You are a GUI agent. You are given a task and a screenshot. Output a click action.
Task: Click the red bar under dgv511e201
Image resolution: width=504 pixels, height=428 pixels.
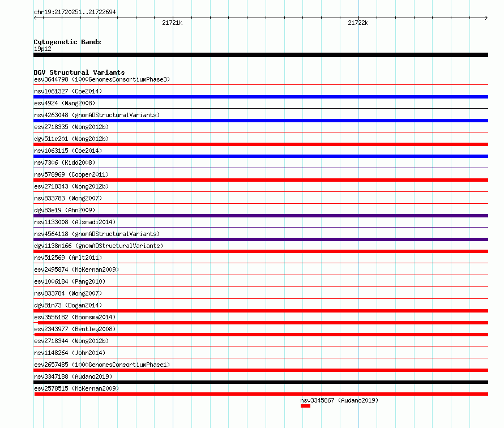[x=260, y=144]
